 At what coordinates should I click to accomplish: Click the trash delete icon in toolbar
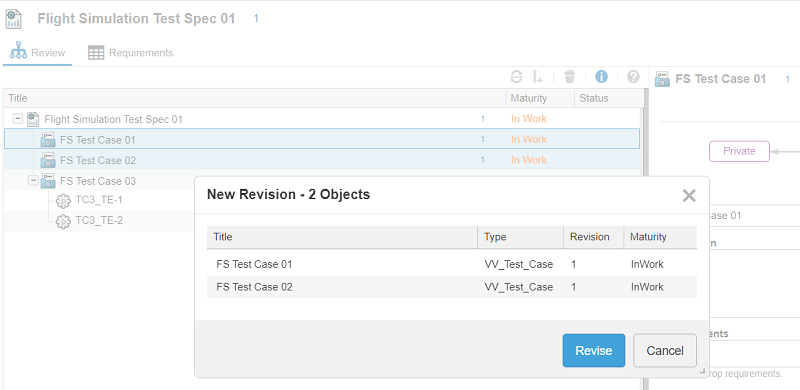[570, 77]
